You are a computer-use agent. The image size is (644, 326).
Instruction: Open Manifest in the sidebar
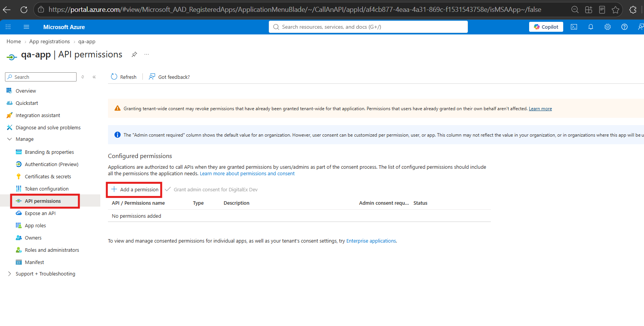click(x=34, y=262)
